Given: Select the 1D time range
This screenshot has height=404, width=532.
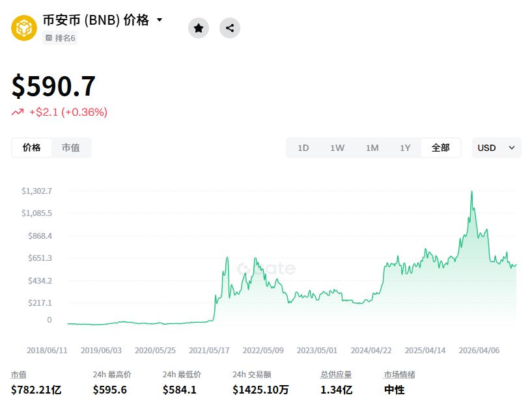Looking at the screenshot, I should click(x=303, y=148).
